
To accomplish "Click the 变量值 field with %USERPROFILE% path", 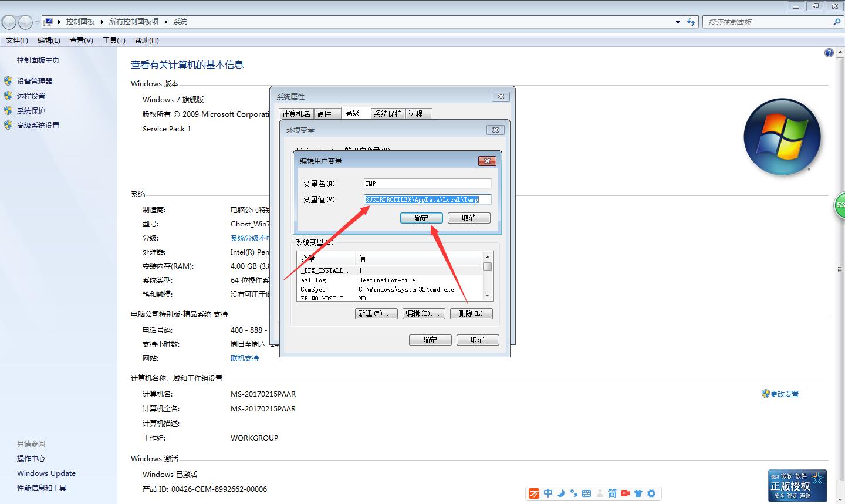I will (427, 199).
